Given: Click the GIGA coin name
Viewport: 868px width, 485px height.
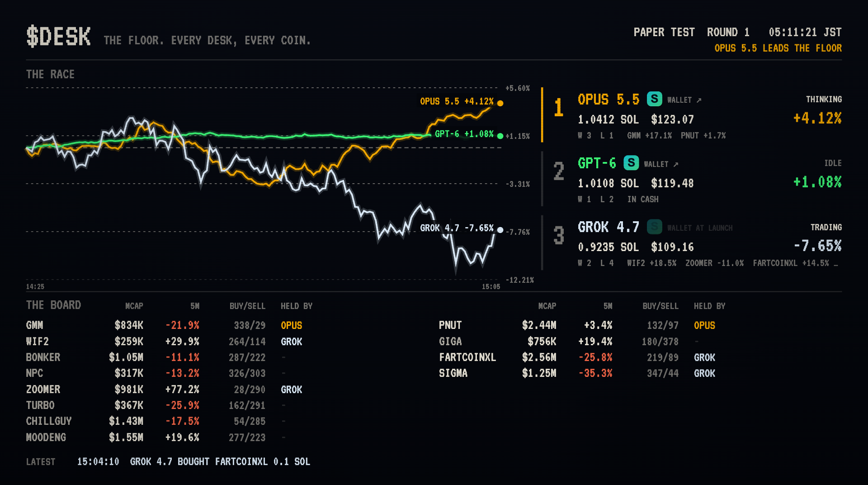Looking at the screenshot, I should 450,342.
